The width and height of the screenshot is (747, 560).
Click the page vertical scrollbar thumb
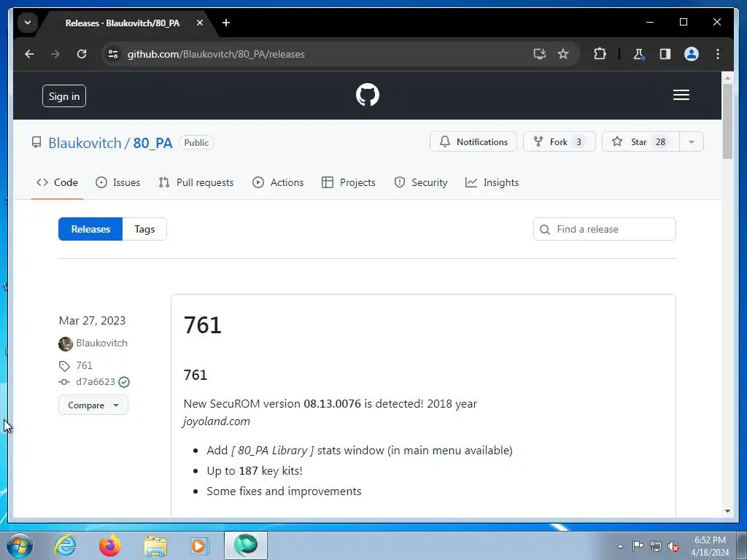pyautogui.click(x=727, y=122)
